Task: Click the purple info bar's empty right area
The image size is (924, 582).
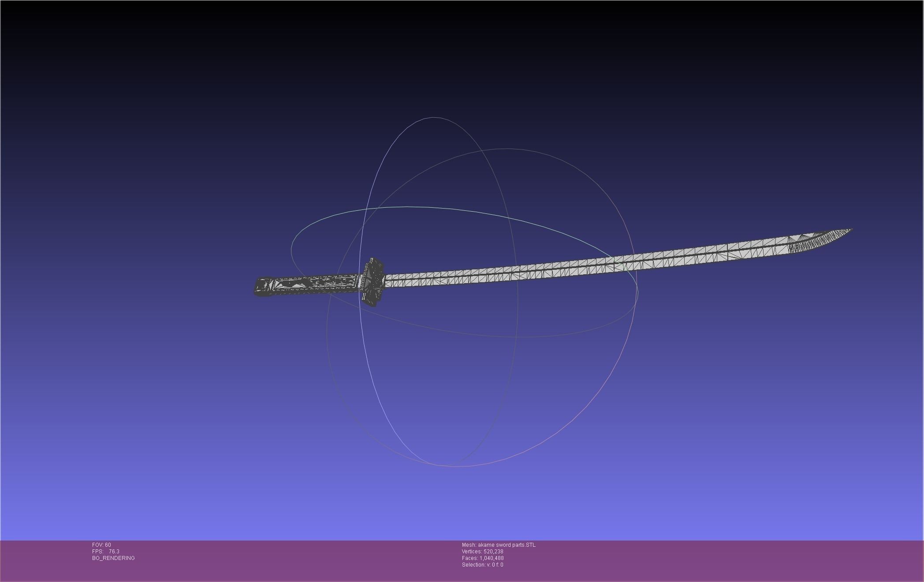Action: pos(749,560)
